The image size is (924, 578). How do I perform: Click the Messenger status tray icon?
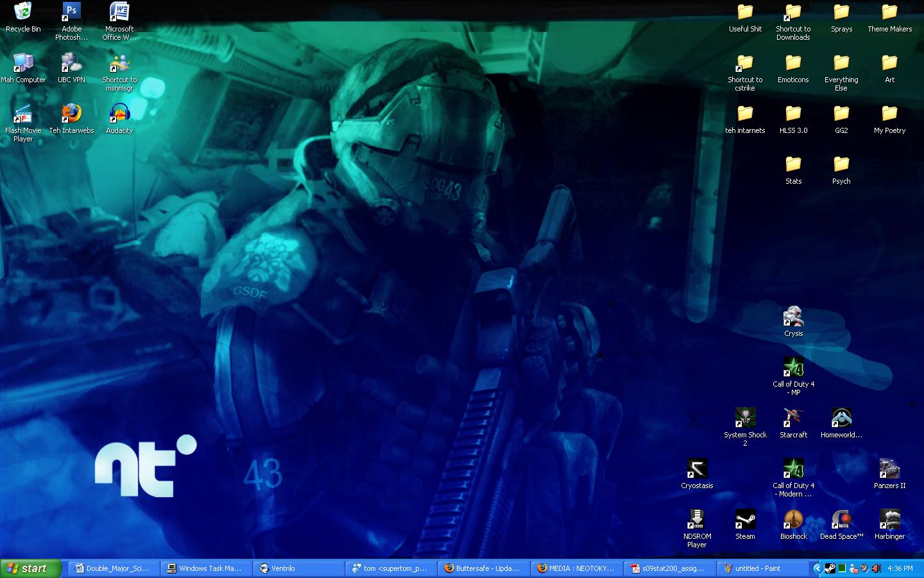click(x=853, y=568)
